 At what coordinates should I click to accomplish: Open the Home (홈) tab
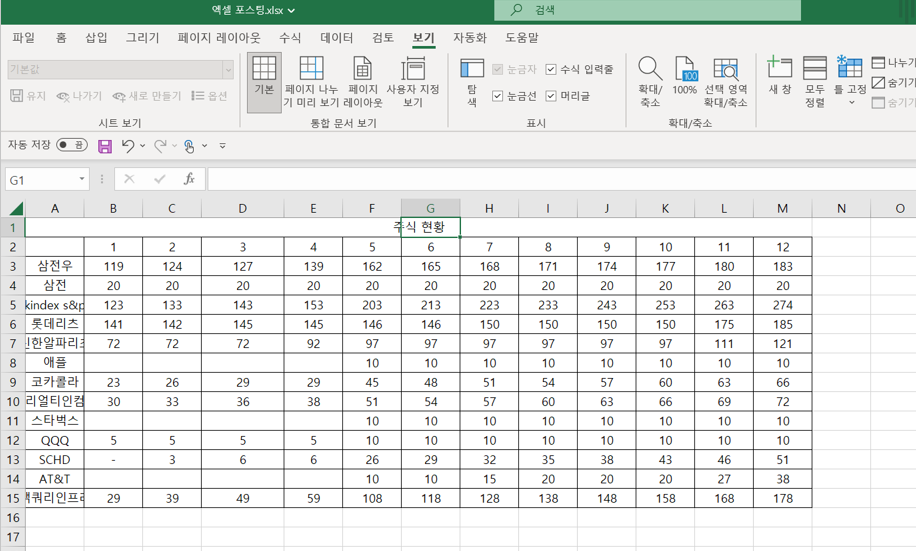pyautogui.click(x=61, y=38)
